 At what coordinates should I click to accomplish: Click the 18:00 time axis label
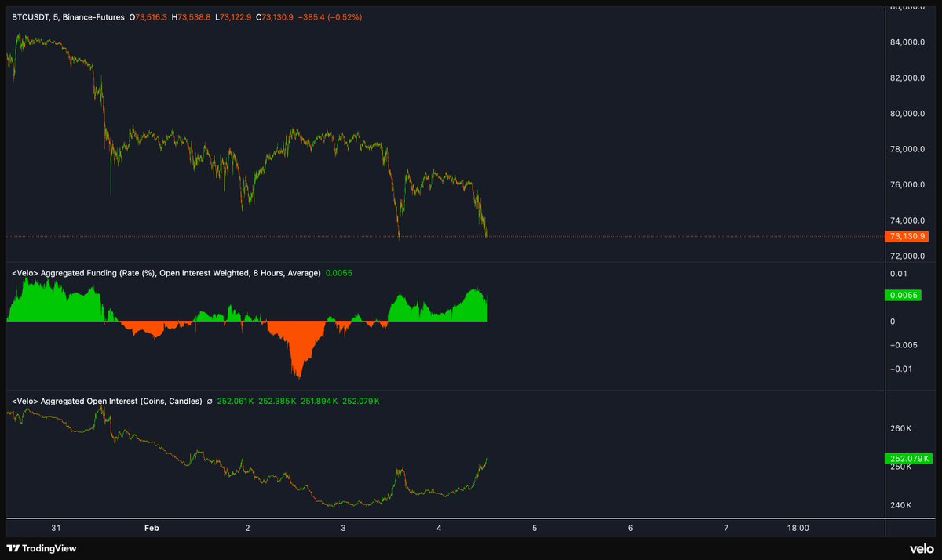[x=798, y=528]
